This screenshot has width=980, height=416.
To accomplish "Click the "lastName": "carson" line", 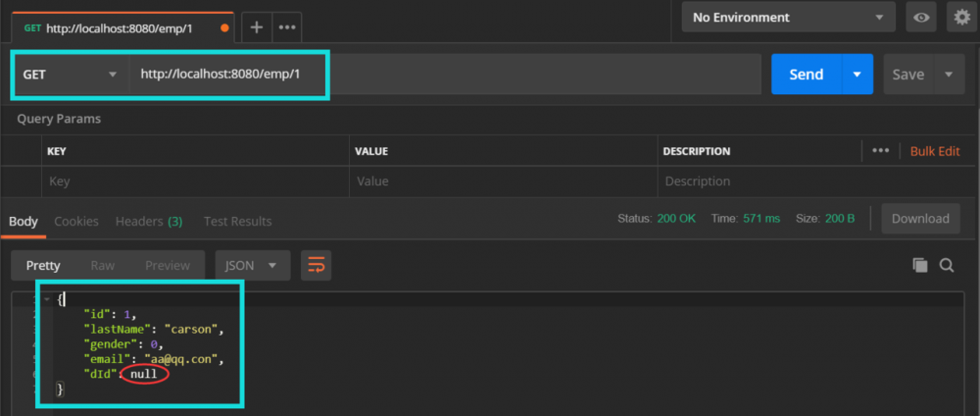I will (153, 329).
